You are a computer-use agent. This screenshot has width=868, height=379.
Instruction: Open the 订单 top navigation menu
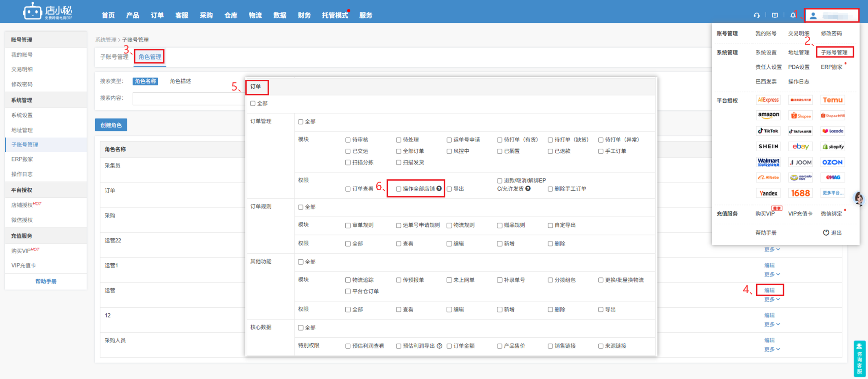157,15
